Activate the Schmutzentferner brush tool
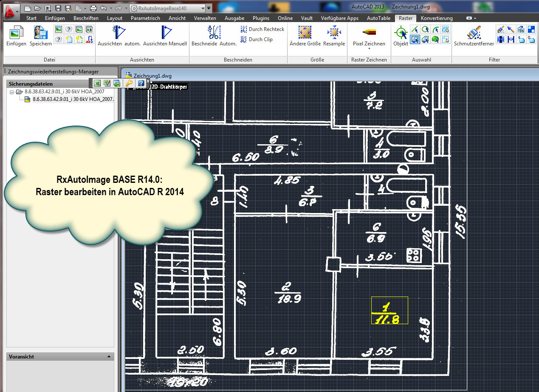 (474, 33)
